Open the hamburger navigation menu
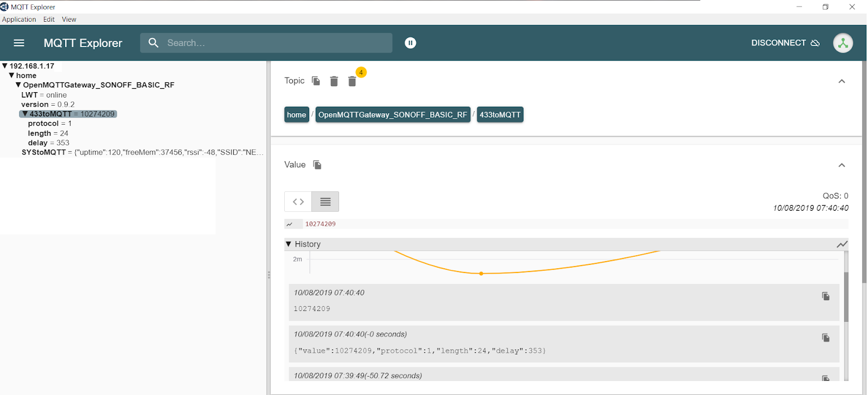This screenshot has width=868, height=395. click(x=19, y=43)
